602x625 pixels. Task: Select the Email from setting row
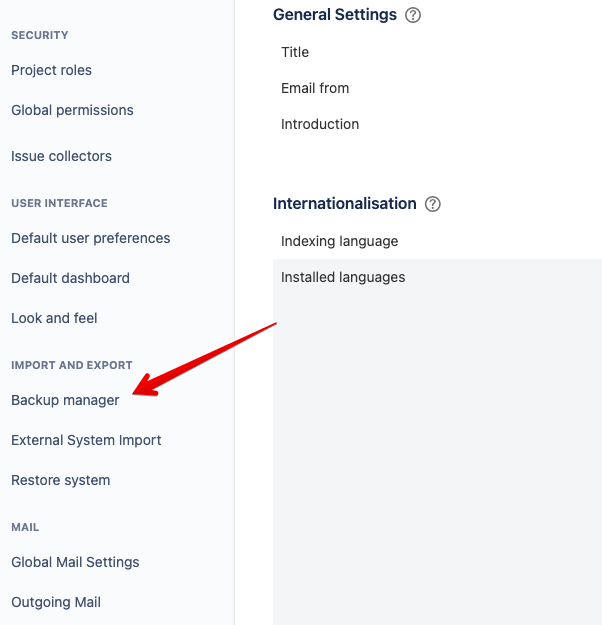(315, 88)
